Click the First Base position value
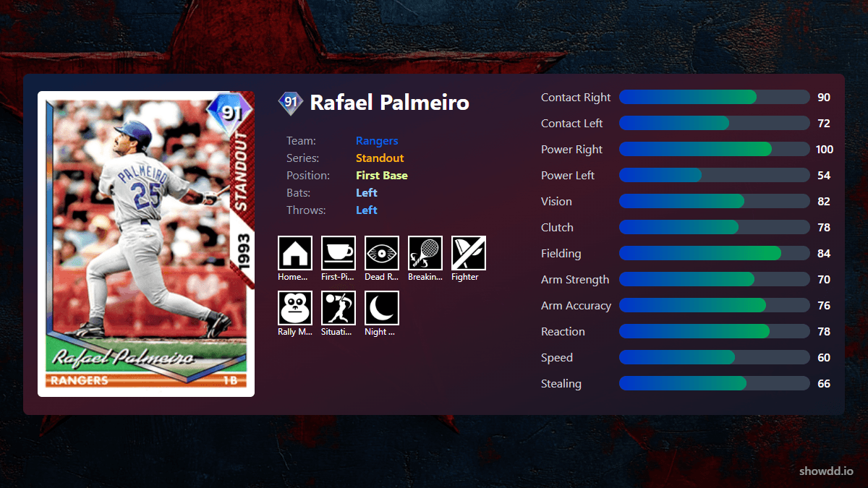This screenshot has height=488, width=868. 382,176
